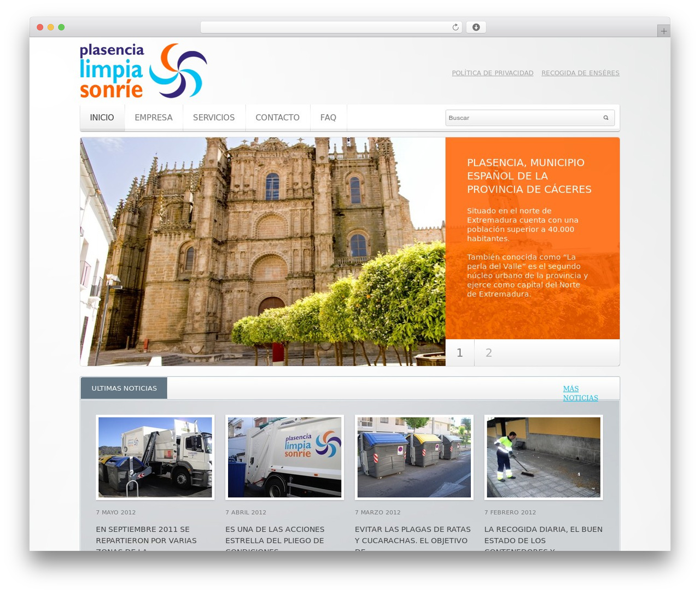This screenshot has width=700, height=593.
Task: Open the 7 Abril 2012 branded truck thumbnail
Action: point(284,457)
